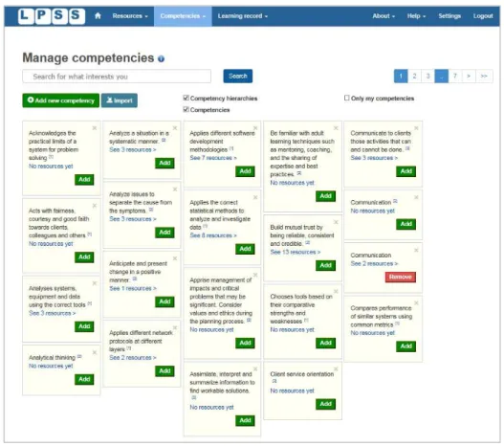The width and height of the screenshot is (504, 446).
Task: Remove the 'Applies different software development' card
Action: pyautogui.click(x=255, y=128)
